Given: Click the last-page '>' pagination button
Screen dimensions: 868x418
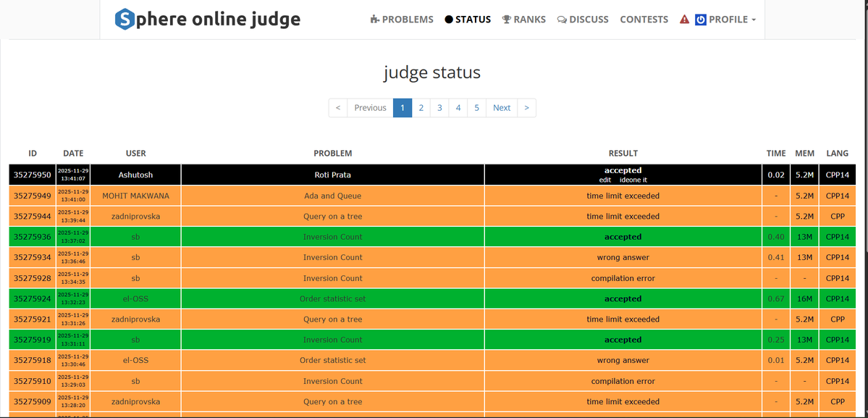Looking at the screenshot, I should (526, 108).
